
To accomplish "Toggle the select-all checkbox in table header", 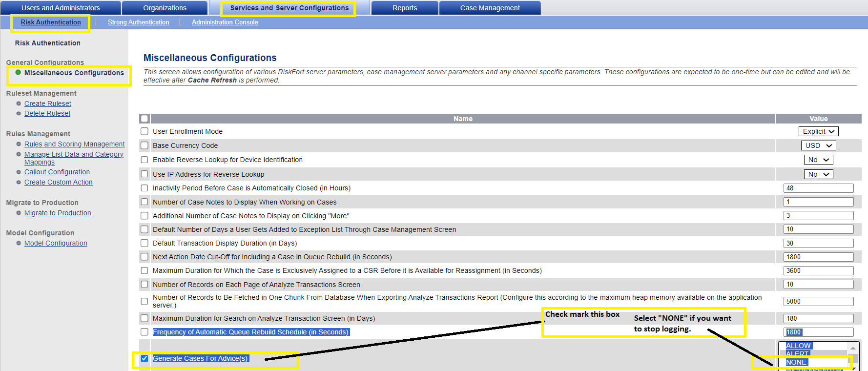I will coord(145,119).
